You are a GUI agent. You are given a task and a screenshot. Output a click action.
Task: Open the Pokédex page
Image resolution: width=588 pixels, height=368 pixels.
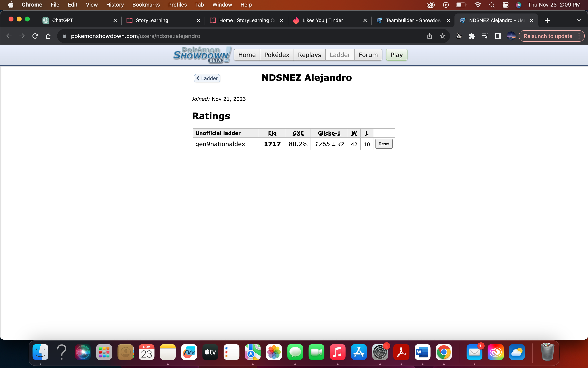(277, 55)
